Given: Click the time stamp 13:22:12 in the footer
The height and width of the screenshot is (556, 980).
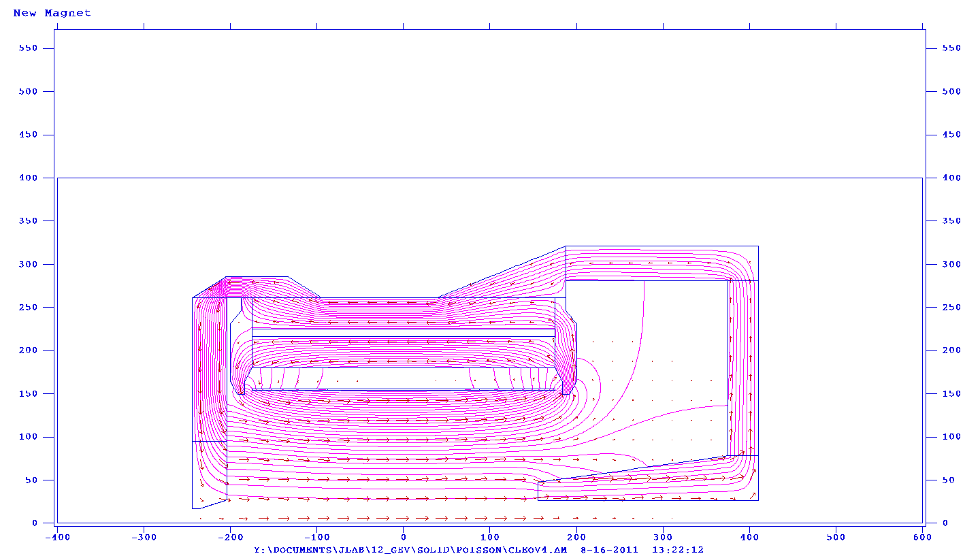Looking at the screenshot, I should [x=678, y=549].
